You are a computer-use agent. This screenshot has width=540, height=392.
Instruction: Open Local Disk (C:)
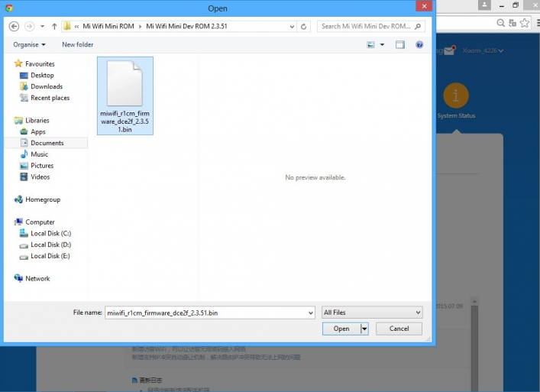46,234
